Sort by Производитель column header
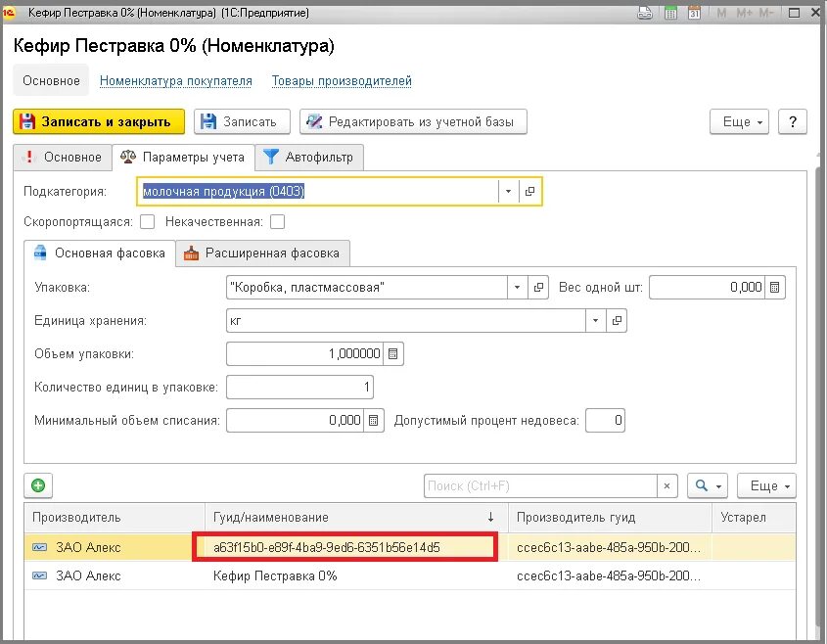The height and width of the screenshot is (644, 827). (115, 518)
